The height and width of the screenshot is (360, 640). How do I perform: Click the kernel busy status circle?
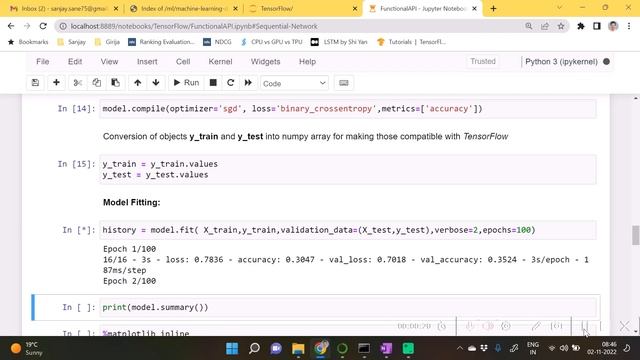607,62
